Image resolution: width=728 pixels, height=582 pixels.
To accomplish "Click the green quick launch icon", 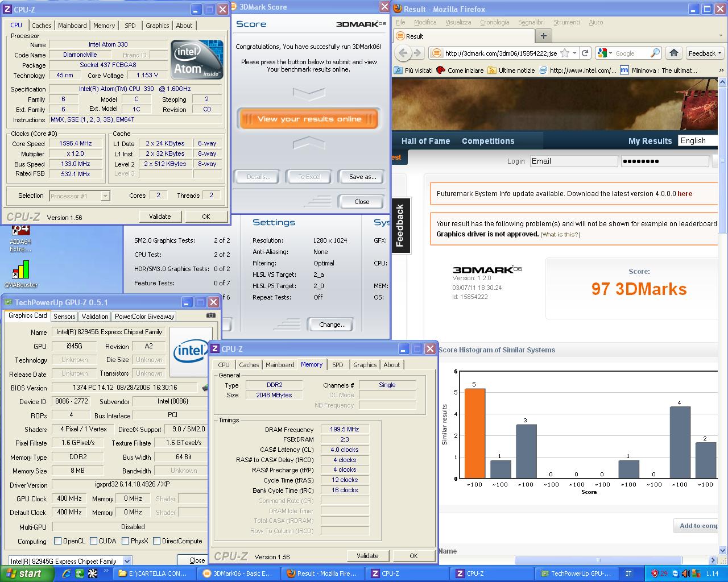I will 80,573.
